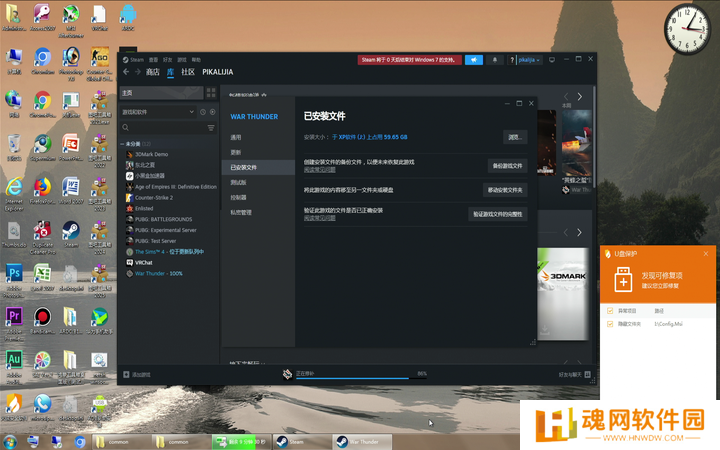Go to the 商店 store tab
720x450 pixels.
point(152,72)
